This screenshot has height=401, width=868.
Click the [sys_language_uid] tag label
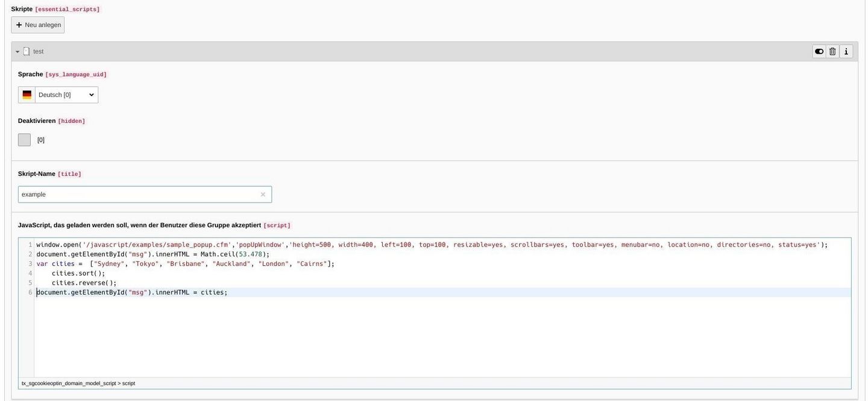[76, 75]
